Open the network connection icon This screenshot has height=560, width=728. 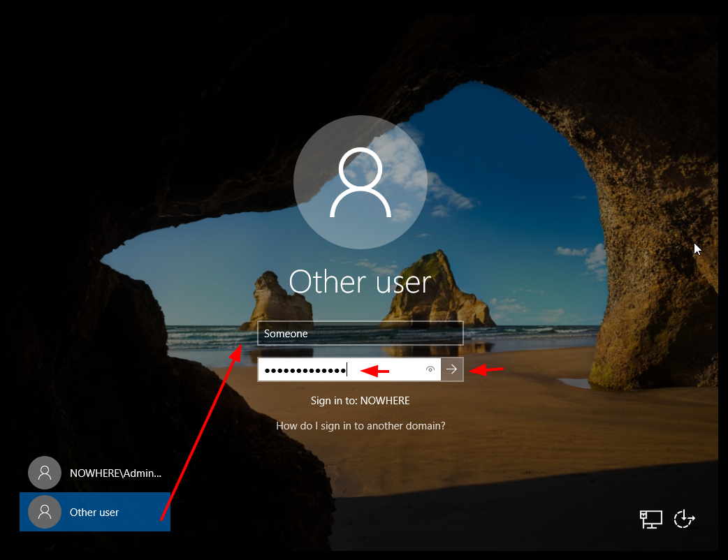651,520
